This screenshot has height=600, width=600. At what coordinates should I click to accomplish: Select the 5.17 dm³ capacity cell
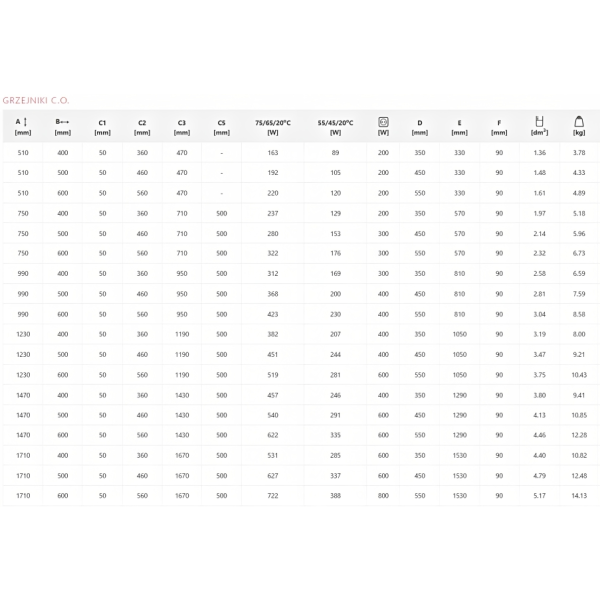pos(539,495)
